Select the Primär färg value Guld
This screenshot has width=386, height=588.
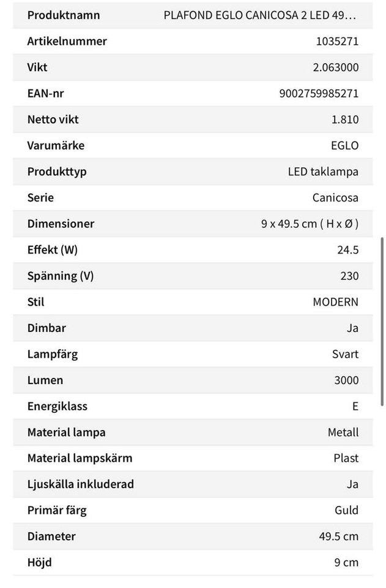click(x=346, y=510)
